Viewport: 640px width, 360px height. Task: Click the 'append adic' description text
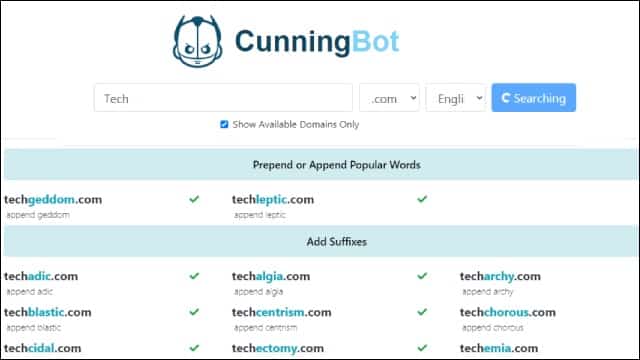tap(29, 292)
